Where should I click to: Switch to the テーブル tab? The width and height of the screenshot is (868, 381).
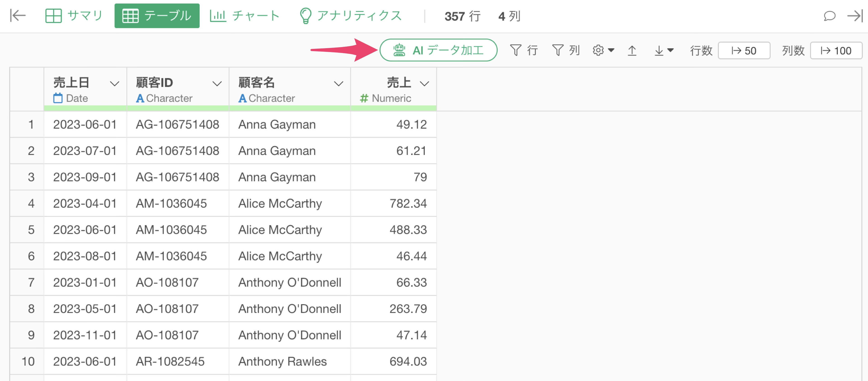(x=157, y=16)
